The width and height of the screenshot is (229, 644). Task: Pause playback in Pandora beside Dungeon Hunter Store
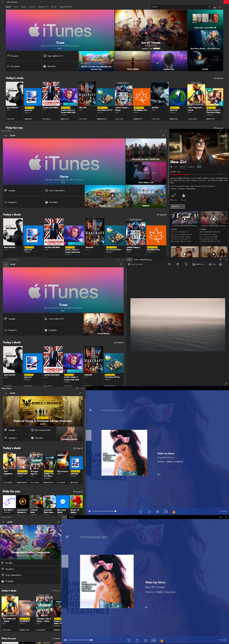coord(146,640)
